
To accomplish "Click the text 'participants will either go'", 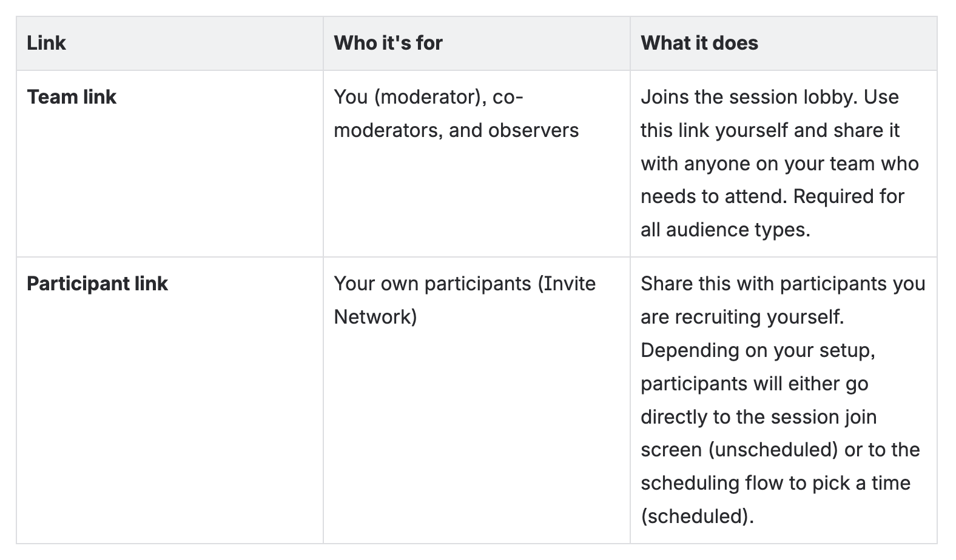I will pyautogui.click(x=754, y=384).
